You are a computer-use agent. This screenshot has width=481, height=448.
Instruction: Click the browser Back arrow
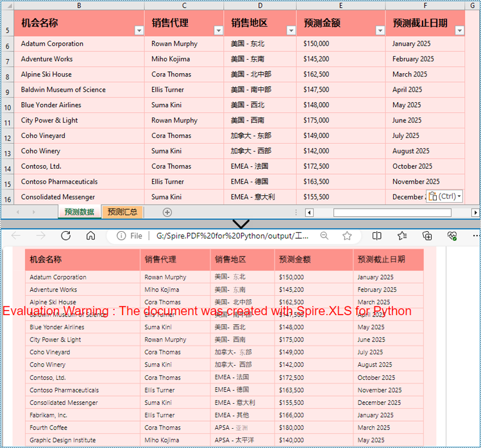click(x=16, y=236)
